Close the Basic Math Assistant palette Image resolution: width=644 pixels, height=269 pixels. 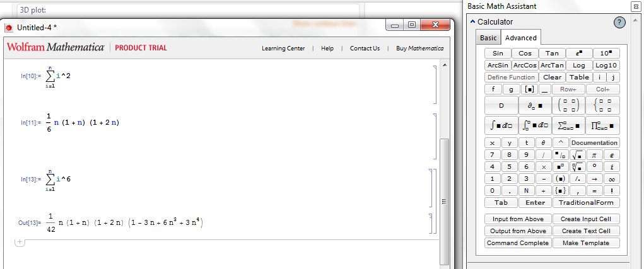coord(636,6)
